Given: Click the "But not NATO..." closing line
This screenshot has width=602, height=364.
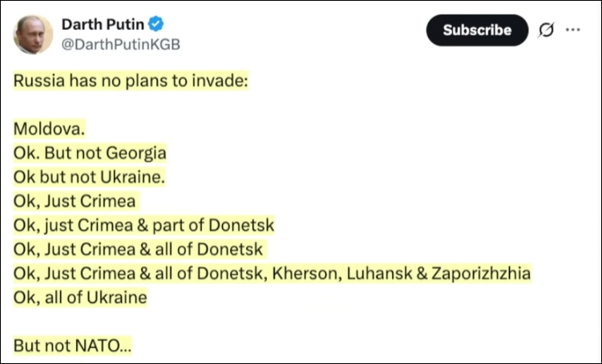Looking at the screenshot, I should pos(73,346).
